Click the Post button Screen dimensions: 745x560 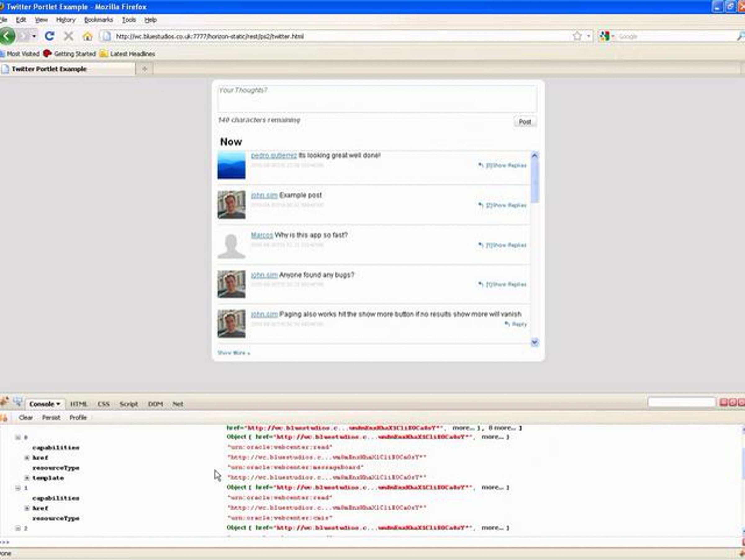pos(525,122)
